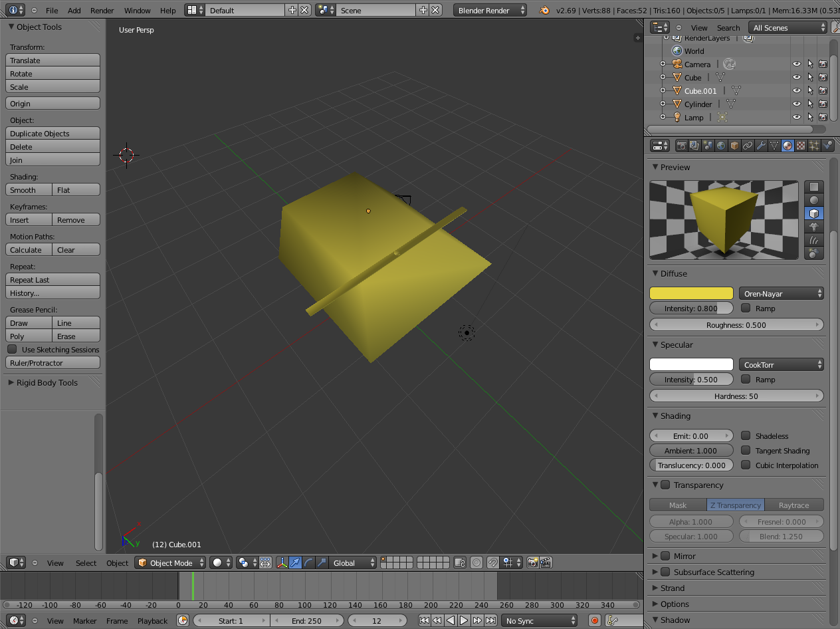Open the Object Mode dropdown
Viewport: 840px width, 629px height.
(170, 563)
